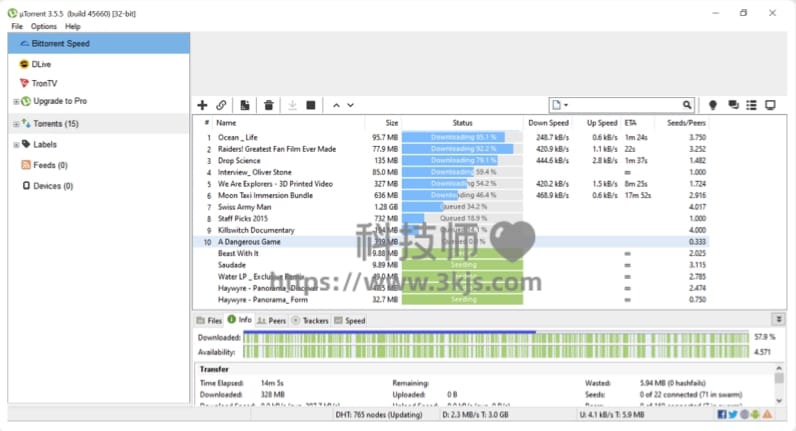Viewport: 796px width, 431px height.
Task: Select the torrent 'Killswitch Documentary'
Action: pos(256,230)
